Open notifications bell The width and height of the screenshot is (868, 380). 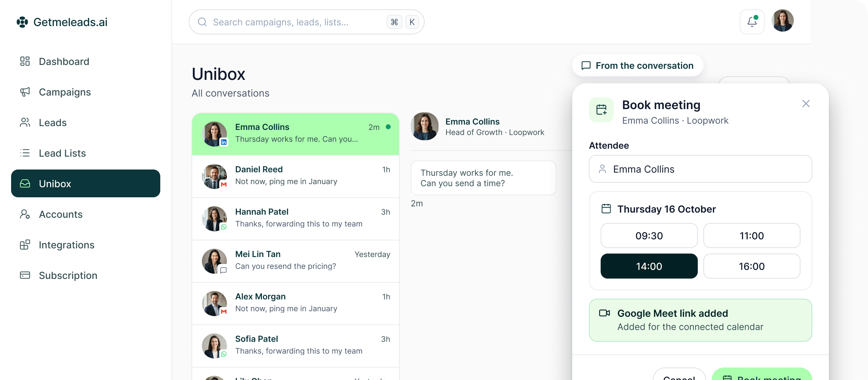(752, 22)
